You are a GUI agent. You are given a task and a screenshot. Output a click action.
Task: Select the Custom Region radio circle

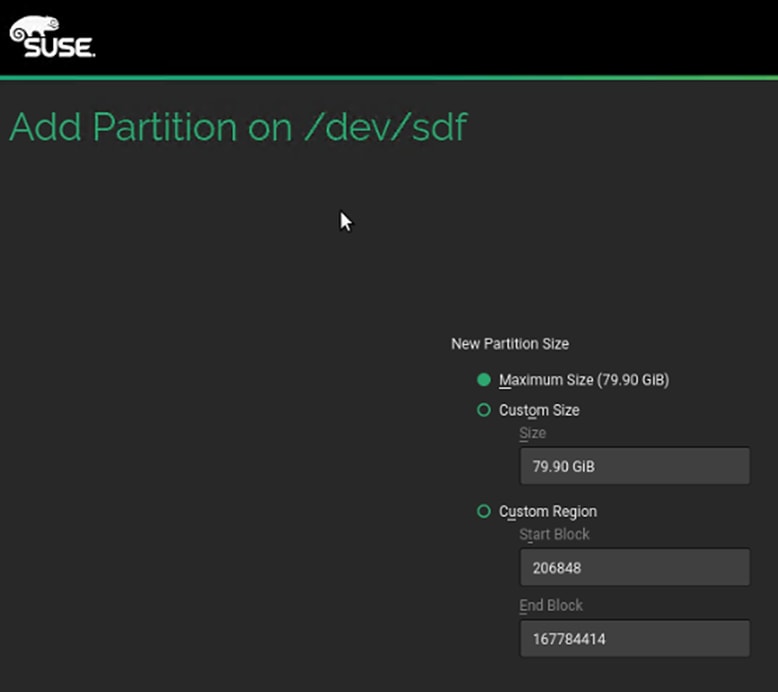point(484,511)
